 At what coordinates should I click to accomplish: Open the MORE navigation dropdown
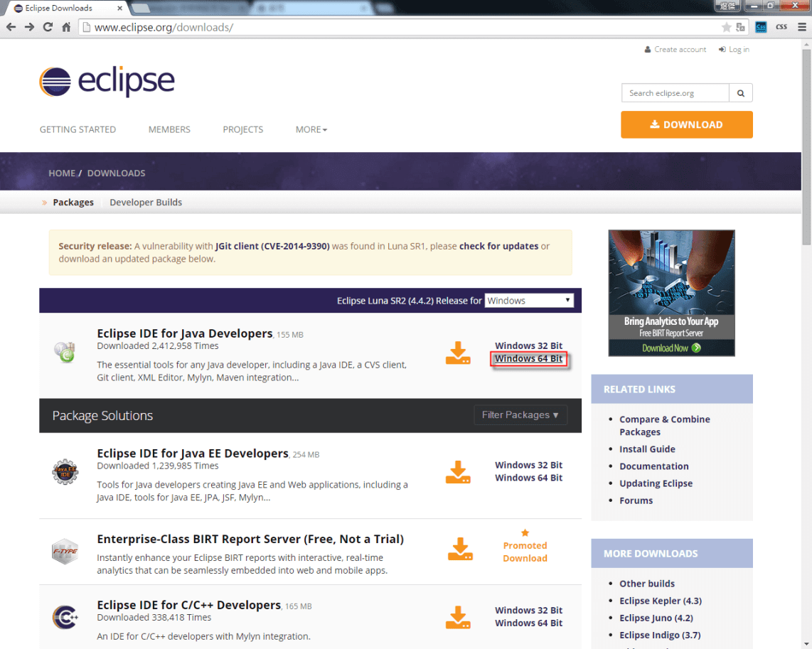(x=311, y=129)
